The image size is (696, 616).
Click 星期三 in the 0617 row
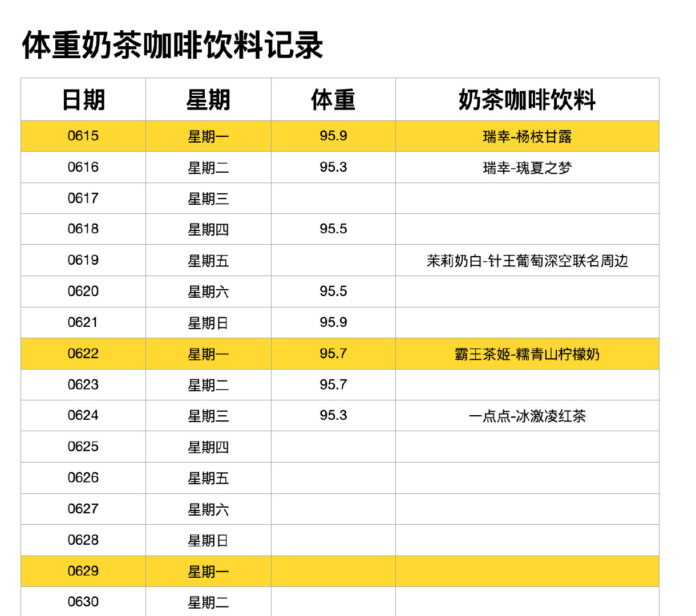point(208,198)
